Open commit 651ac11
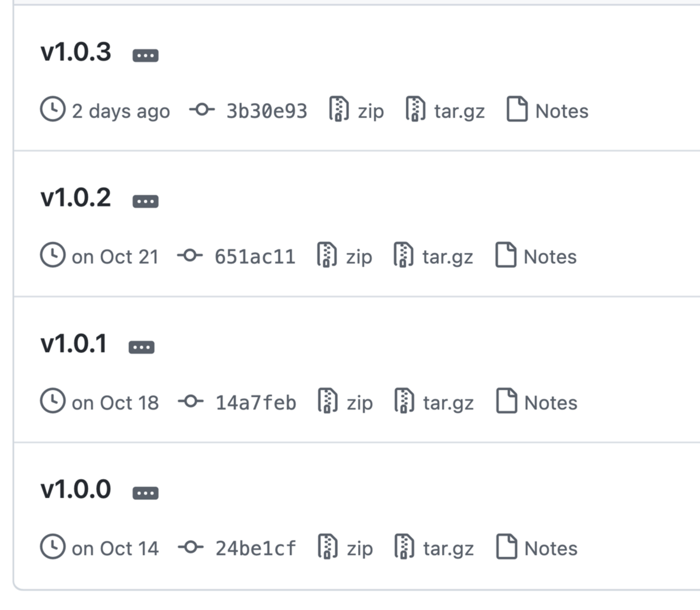 [255, 256]
